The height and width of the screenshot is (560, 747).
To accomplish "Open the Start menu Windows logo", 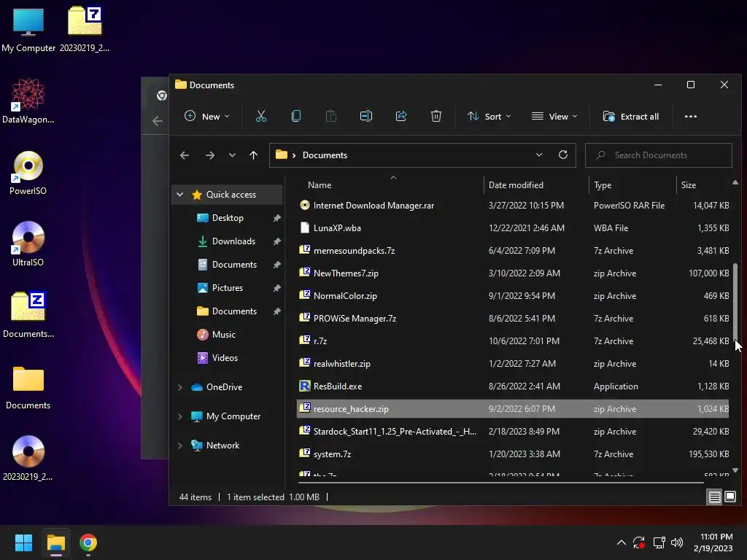I will click(x=23, y=542).
